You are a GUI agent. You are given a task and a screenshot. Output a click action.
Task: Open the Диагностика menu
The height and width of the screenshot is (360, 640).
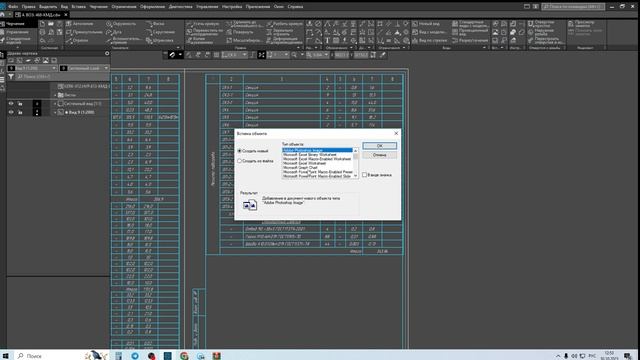pyautogui.click(x=180, y=7)
